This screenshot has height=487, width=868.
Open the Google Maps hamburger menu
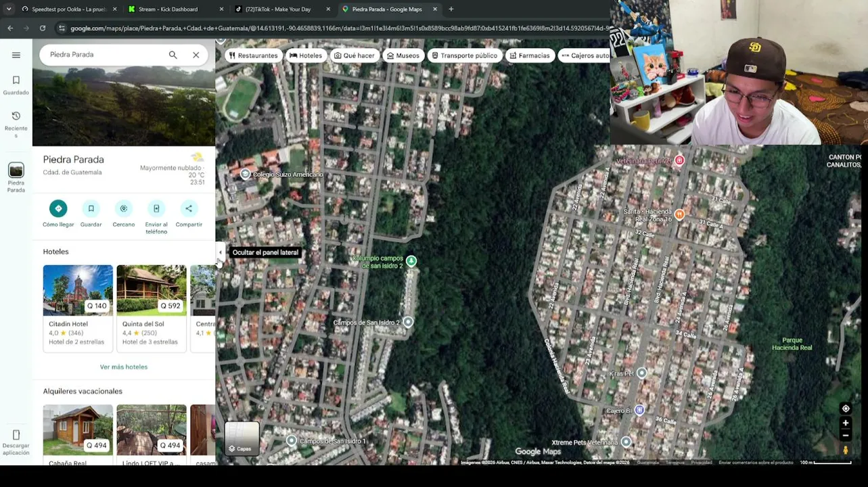(x=16, y=55)
